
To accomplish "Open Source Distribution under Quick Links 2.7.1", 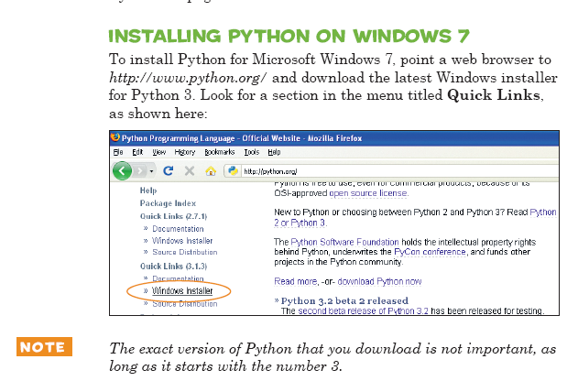I will 185,253.
